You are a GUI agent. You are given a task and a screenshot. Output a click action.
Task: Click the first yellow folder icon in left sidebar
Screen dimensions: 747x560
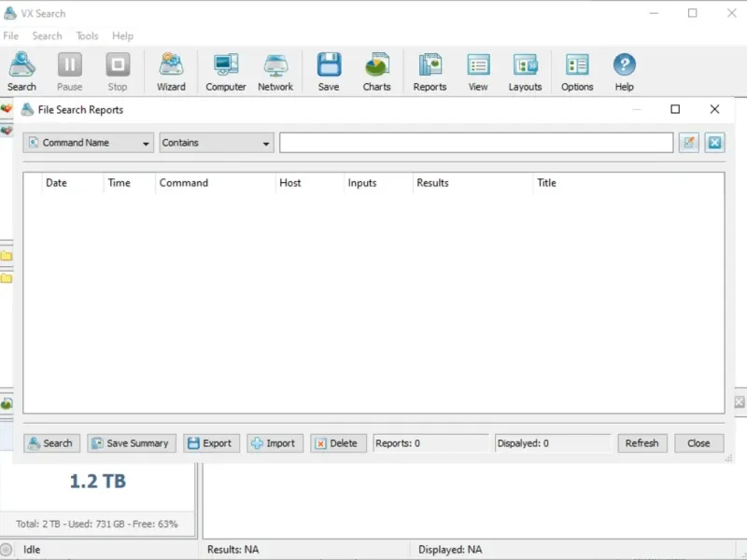tap(7, 256)
